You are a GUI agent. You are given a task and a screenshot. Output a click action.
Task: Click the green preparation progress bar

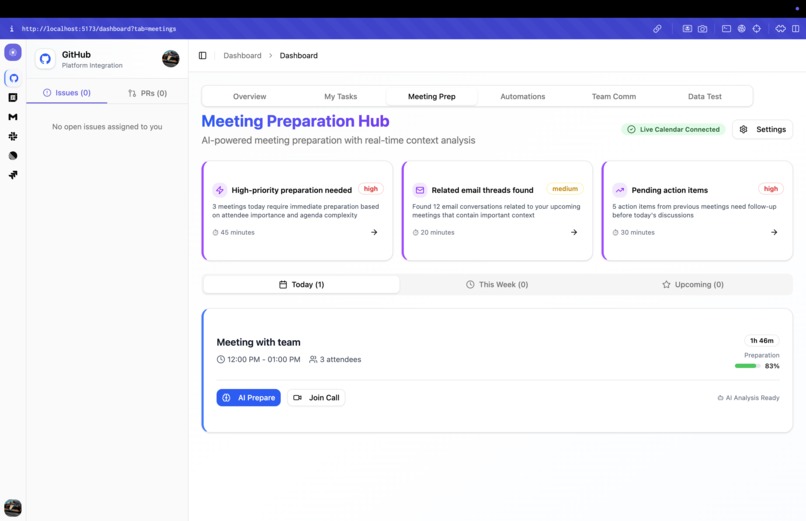[x=747, y=366]
